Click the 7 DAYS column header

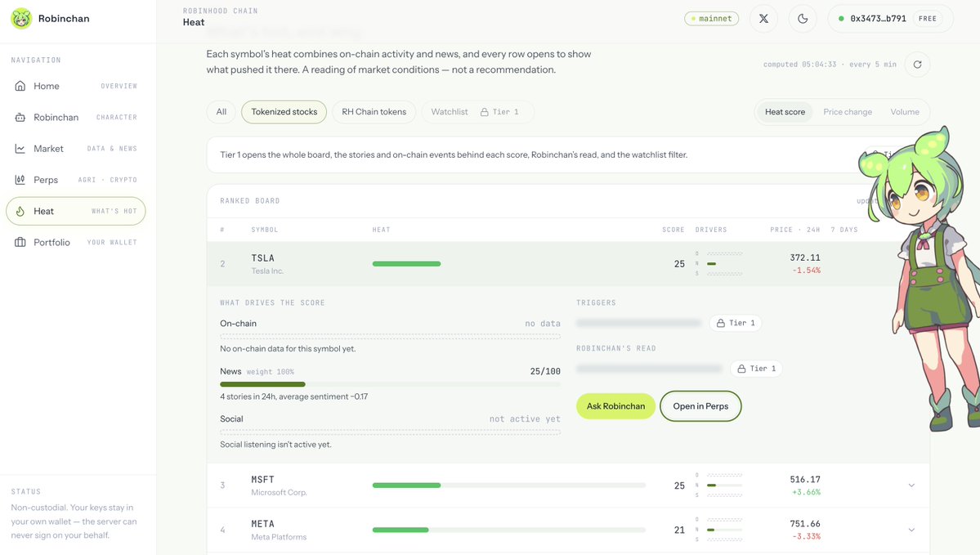pyautogui.click(x=844, y=230)
